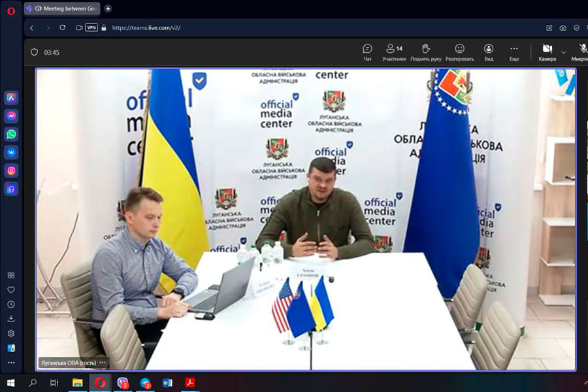This screenshot has height=392, width=588.
Task: Toggle the VPN badge
Action: click(91, 27)
